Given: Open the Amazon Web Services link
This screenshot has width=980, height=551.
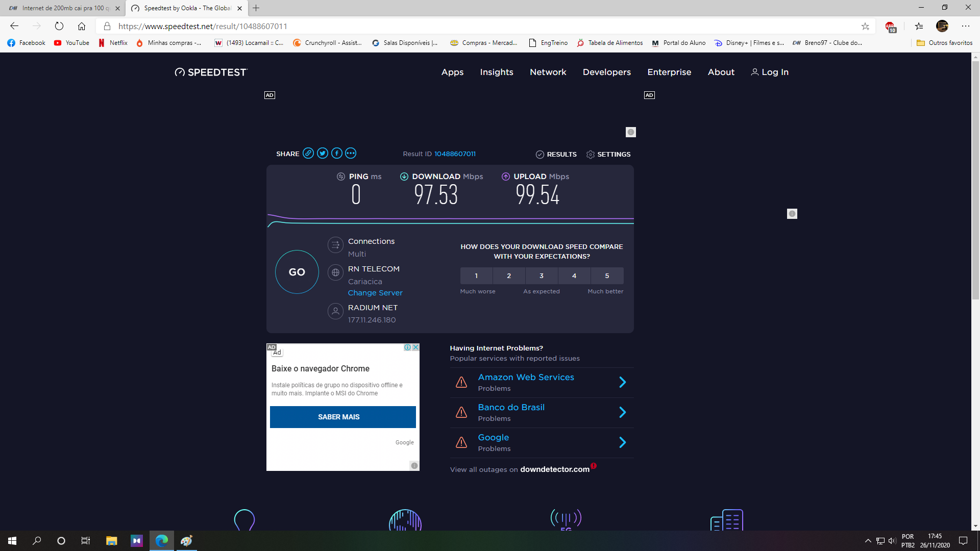Looking at the screenshot, I should 526,377.
